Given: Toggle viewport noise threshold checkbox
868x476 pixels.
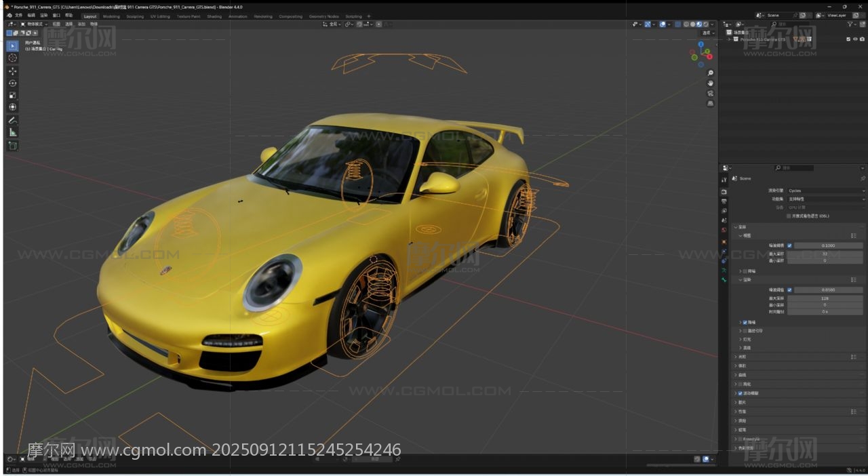Looking at the screenshot, I should click(x=789, y=245).
